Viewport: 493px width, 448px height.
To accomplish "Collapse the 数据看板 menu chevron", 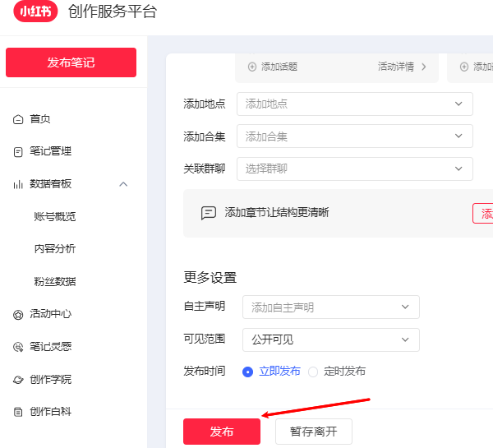I will tap(123, 184).
